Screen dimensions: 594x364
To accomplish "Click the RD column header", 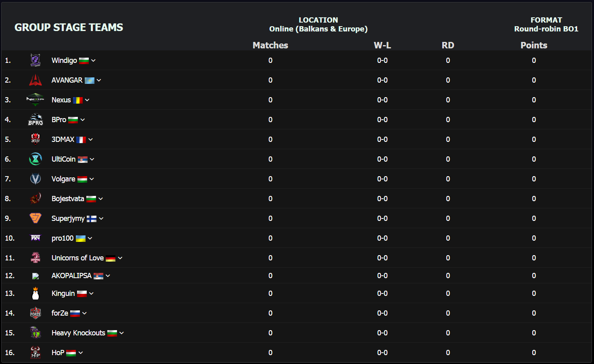I will pos(448,45).
